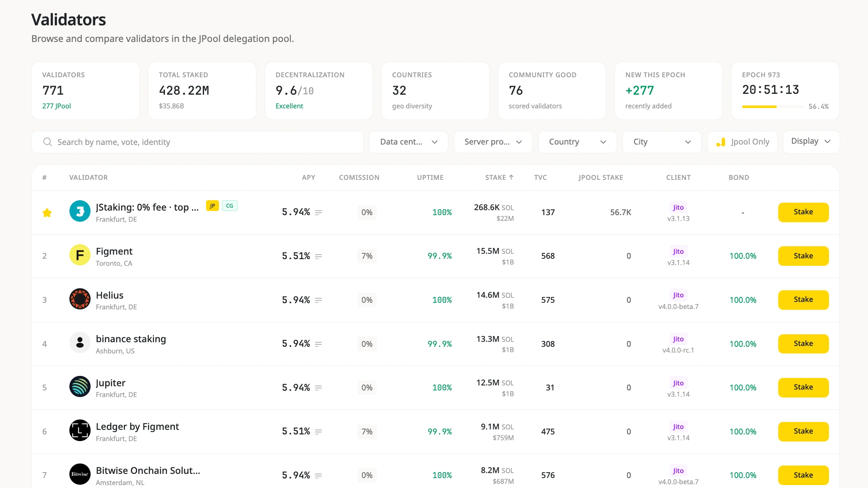Open the Server provider dropdown
This screenshot has width=868, height=488.
click(493, 142)
